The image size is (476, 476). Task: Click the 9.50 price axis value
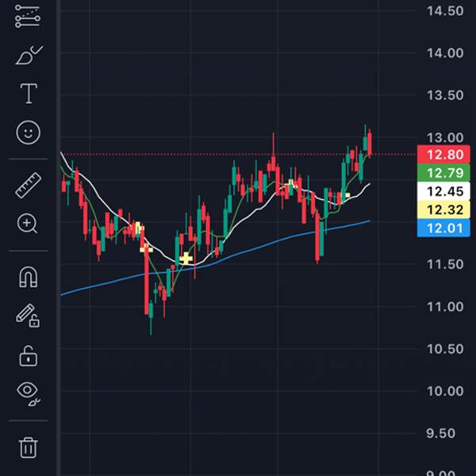coord(441,433)
